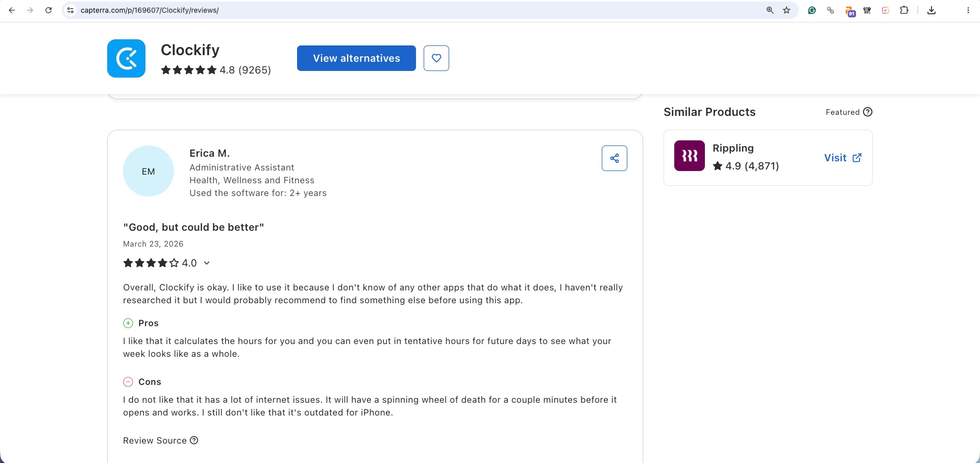The image size is (980, 463).
Task: Reload the Capterra page
Action: point(48,10)
